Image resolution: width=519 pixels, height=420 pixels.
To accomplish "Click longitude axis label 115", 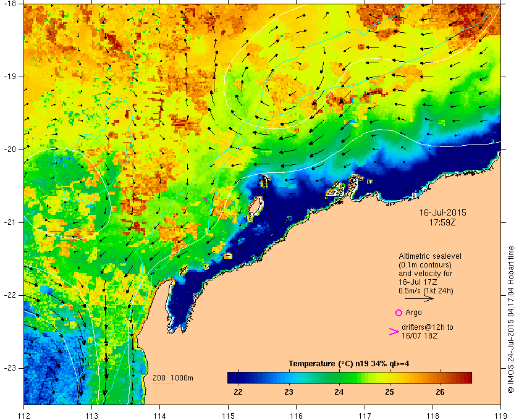I will [228, 415].
